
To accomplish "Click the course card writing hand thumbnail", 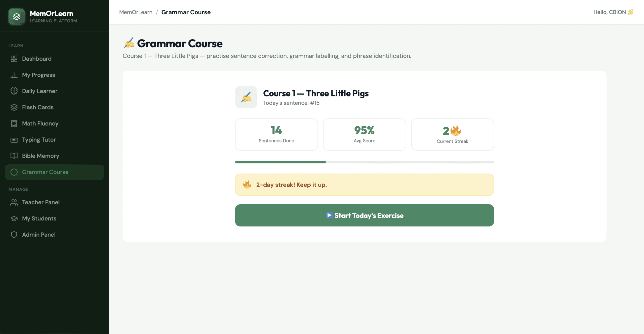I will (x=246, y=97).
